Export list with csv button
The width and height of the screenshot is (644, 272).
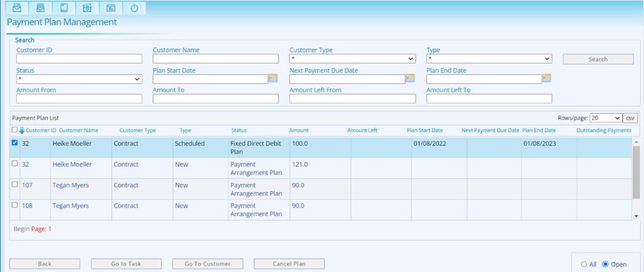630,117
